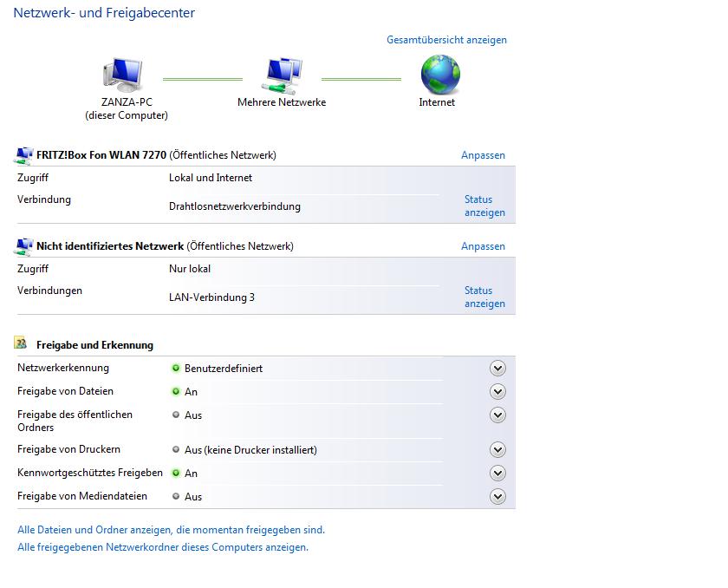This screenshot has height=588, width=728.
Task: Click the Freigabe und Erkennung heading
Action: pos(94,345)
